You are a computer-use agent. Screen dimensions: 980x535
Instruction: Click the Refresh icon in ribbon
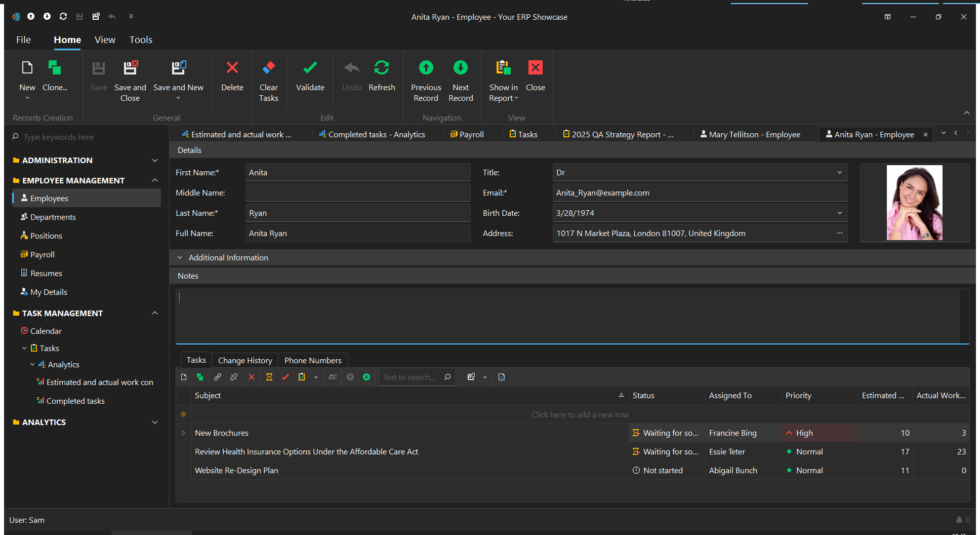[x=381, y=68]
